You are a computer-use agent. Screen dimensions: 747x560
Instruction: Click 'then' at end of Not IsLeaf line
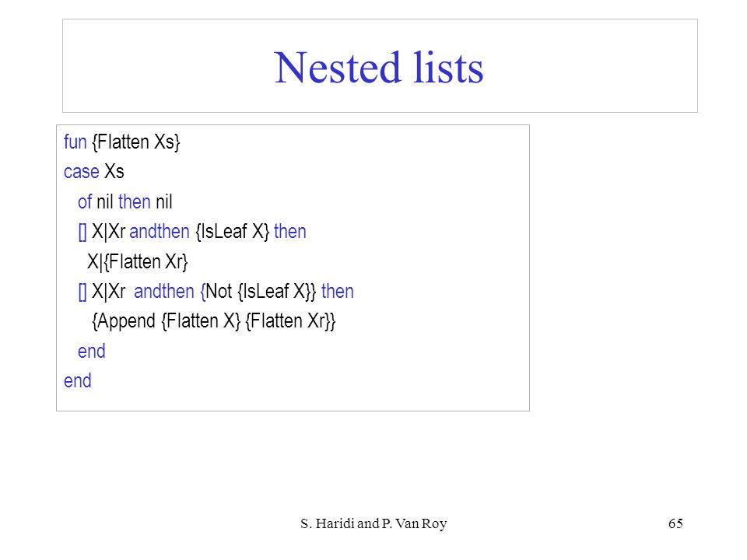338,292
